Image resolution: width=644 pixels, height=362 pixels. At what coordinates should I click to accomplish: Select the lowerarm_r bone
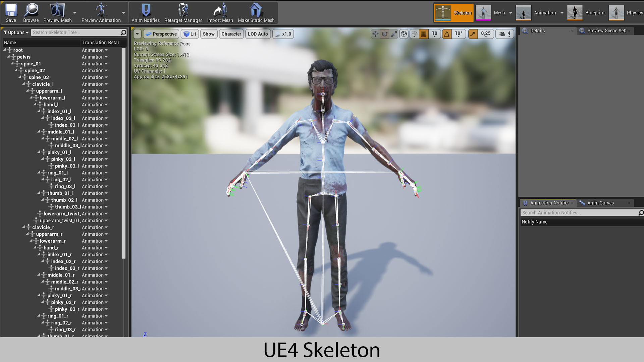coord(53,241)
